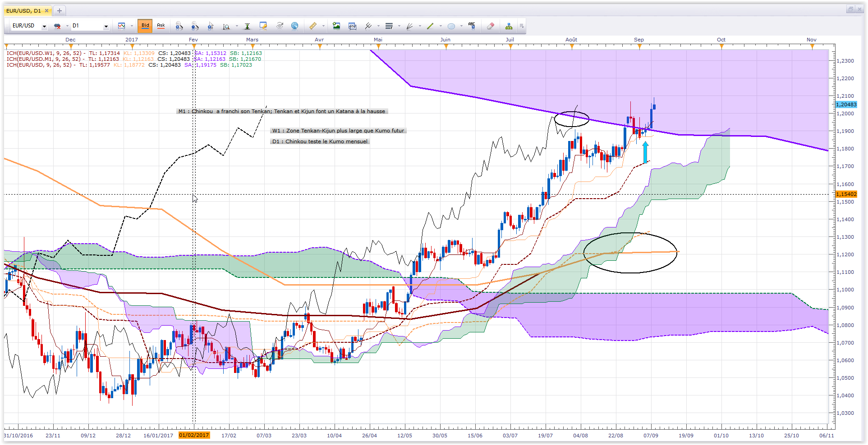Click the W1 Zone Tenkan-Kijun annotation
The width and height of the screenshot is (868, 445).
(338, 131)
